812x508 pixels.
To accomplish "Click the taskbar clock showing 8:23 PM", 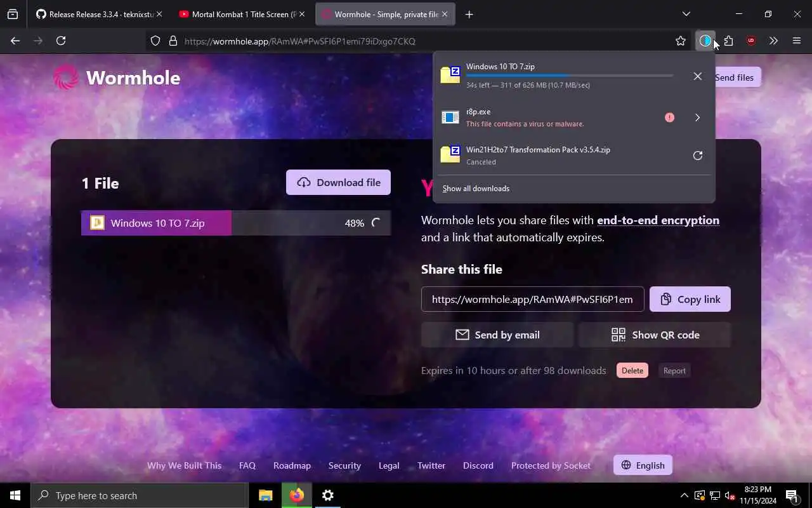I will (x=757, y=495).
